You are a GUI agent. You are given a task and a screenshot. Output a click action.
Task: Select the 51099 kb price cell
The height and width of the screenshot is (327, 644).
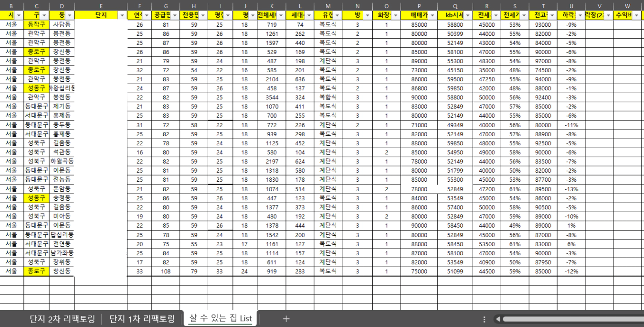tap(455, 271)
